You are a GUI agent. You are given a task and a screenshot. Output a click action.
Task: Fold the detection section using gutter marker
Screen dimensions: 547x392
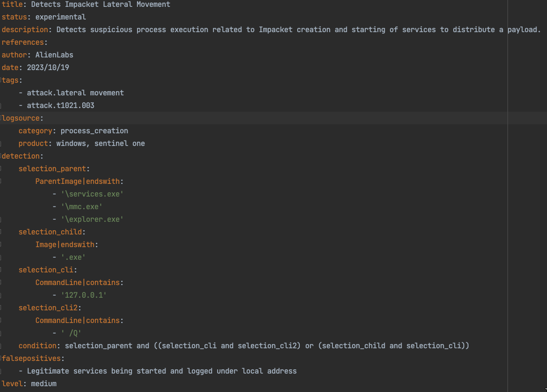click(x=2, y=156)
